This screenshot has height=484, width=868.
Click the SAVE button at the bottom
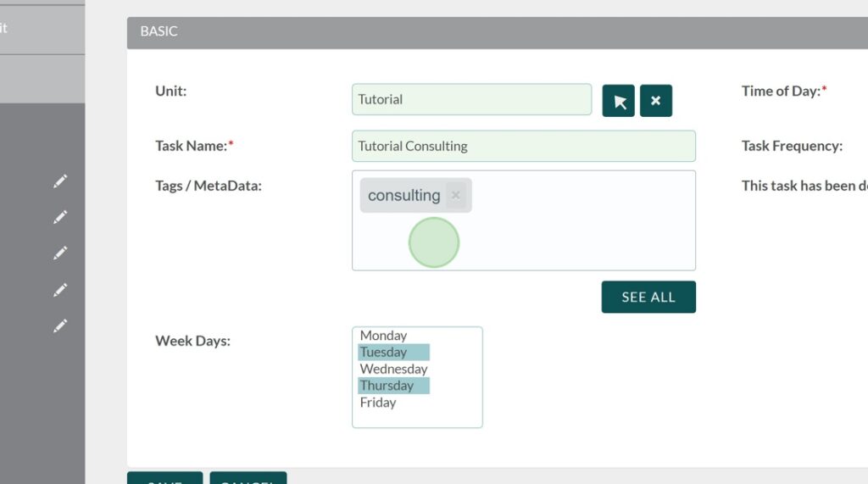[x=164, y=479]
